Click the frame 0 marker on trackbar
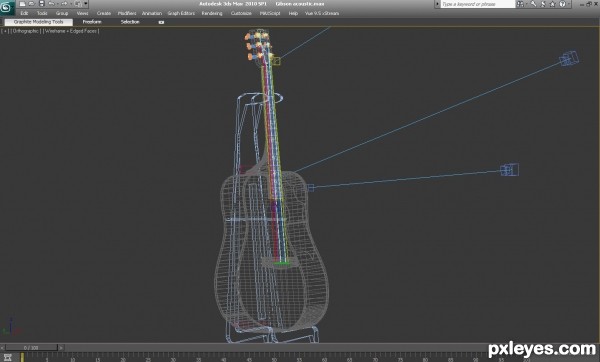The image size is (600, 362). (22, 357)
